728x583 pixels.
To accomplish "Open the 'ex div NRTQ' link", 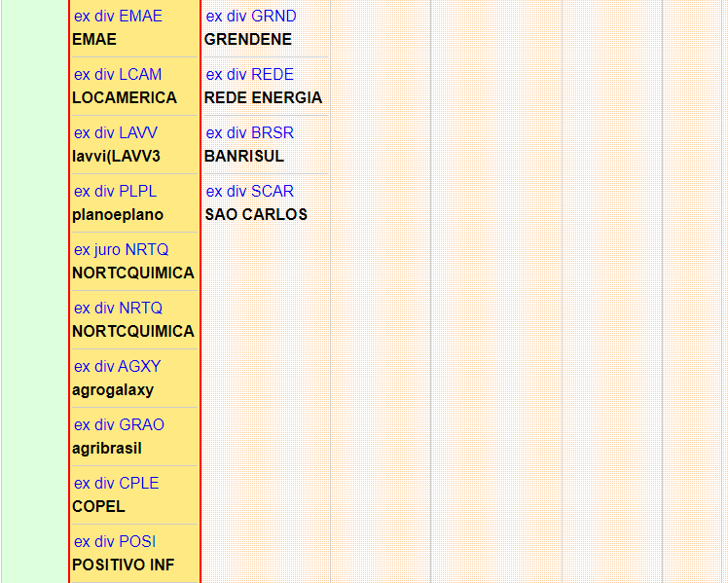I will coord(118,309).
